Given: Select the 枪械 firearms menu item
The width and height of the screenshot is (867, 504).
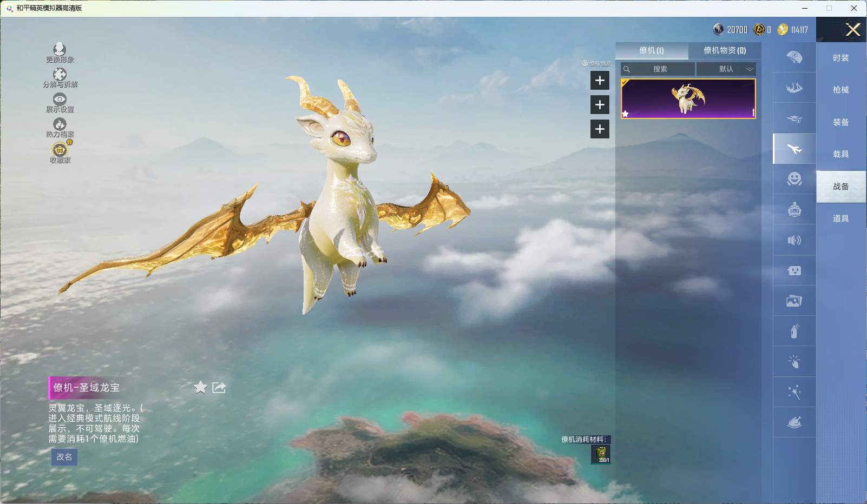Looking at the screenshot, I should [x=840, y=90].
